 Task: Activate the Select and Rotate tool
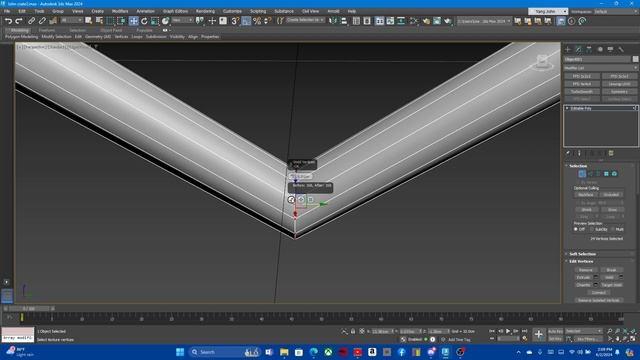(144, 21)
